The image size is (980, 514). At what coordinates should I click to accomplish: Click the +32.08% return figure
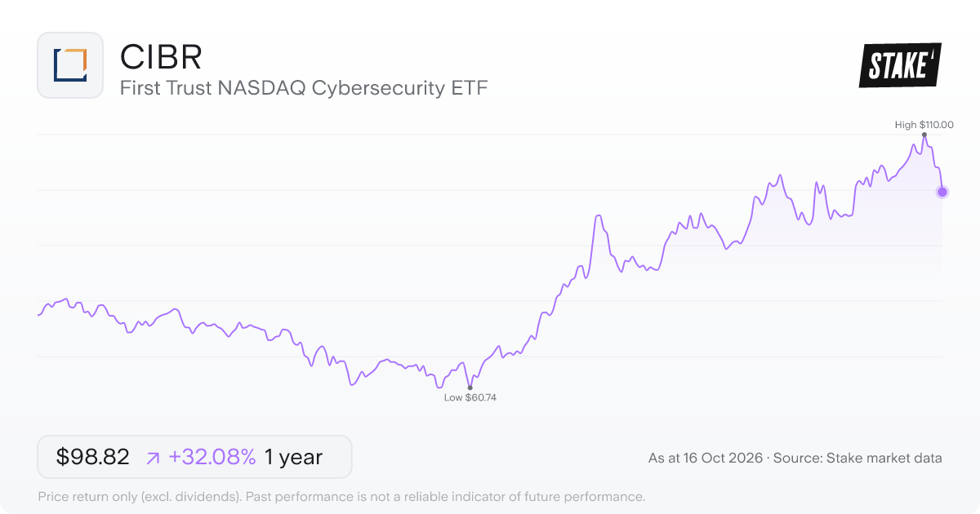tap(212, 457)
